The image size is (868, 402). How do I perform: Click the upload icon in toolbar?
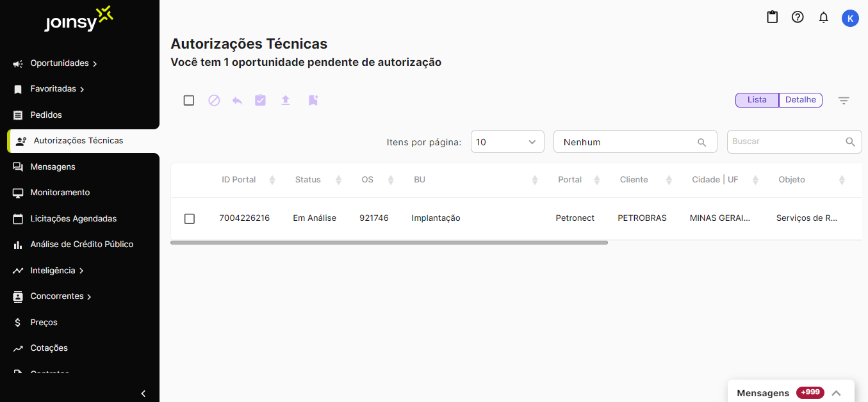coord(286,100)
